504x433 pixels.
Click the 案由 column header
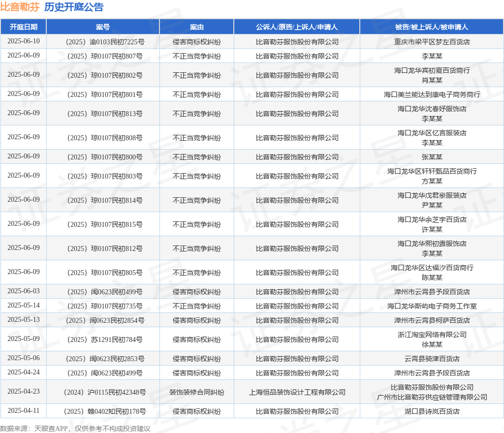point(196,27)
